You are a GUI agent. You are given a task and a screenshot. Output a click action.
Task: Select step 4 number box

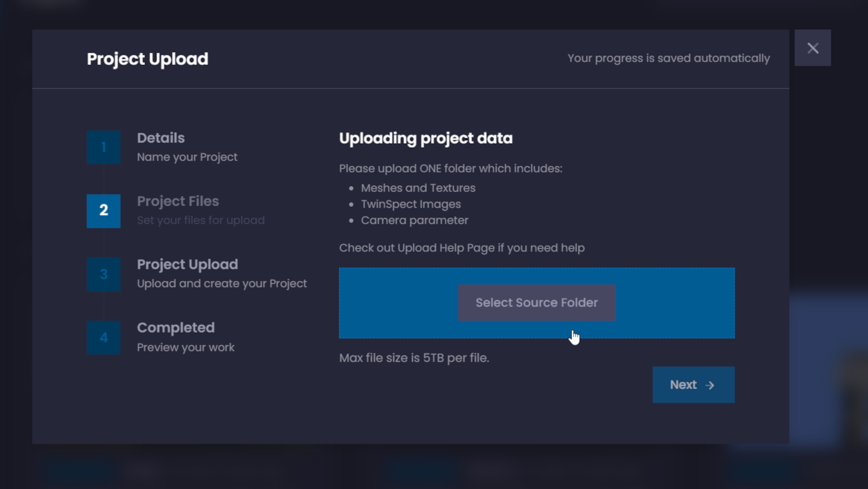pos(104,338)
